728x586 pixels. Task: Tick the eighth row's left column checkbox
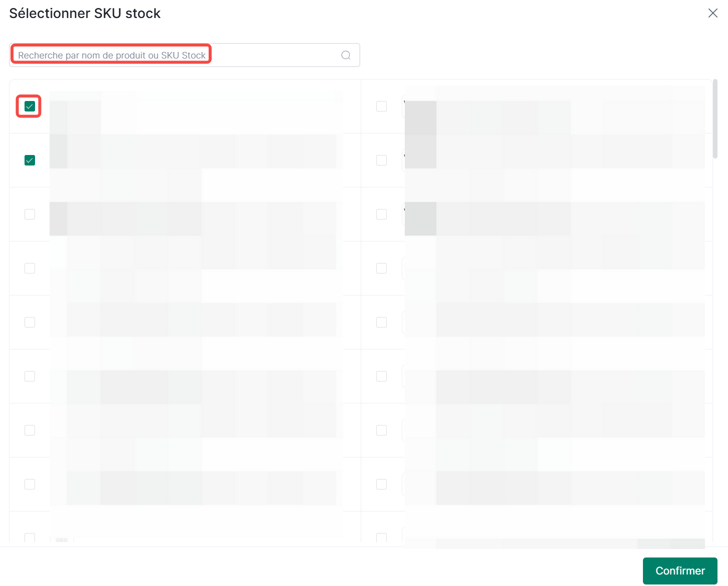coord(30,484)
